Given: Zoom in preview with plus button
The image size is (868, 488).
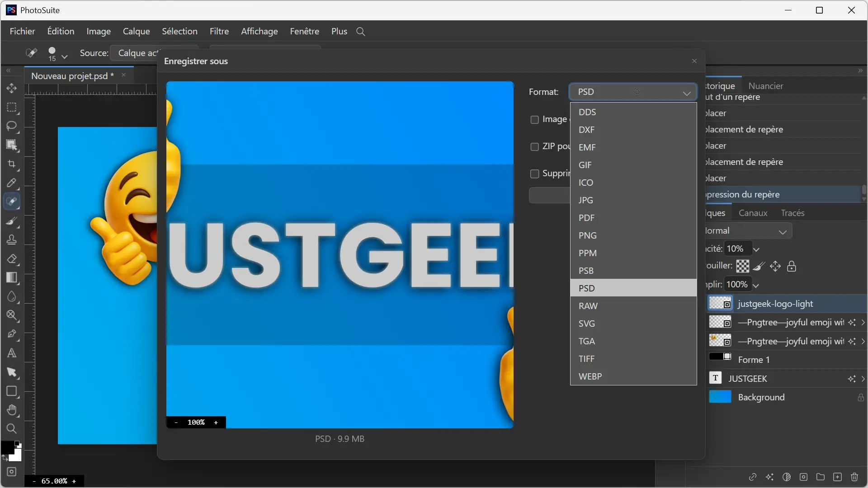Looking at the screenshot, I should (x=216, y=422).
